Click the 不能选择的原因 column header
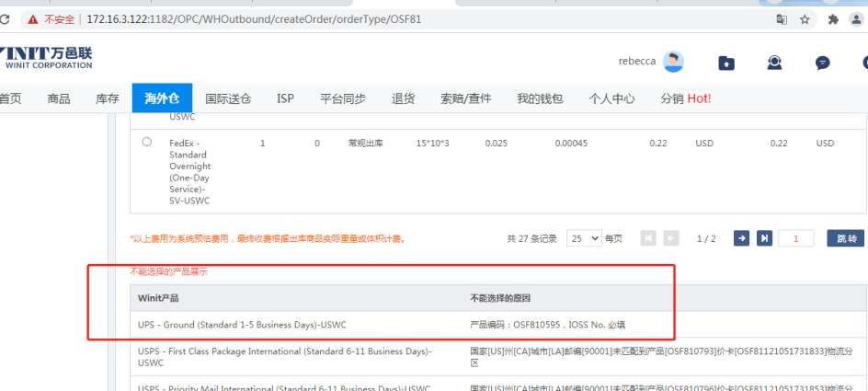868x391 pixels. (x=500, y=298)
